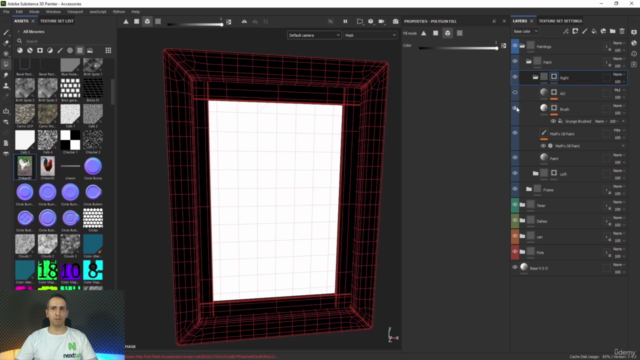Screen dimensions: 640x360
Task: Add a smart material in Layers toolbar
Action: 603,31
